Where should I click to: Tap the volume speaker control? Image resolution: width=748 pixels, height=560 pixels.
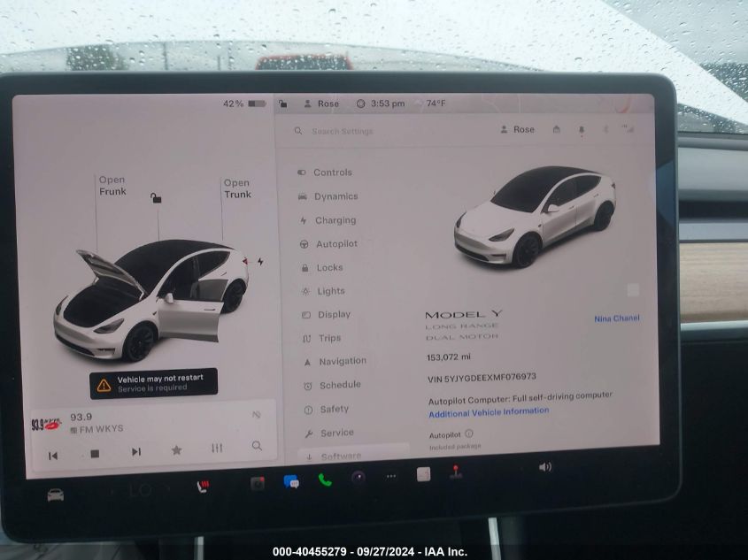point(545,467)
